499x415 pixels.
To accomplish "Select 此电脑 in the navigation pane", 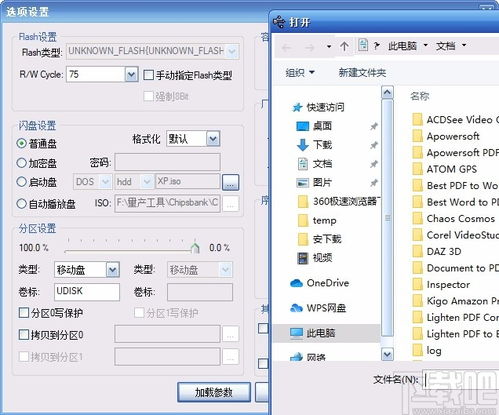I will tap(313, 333).
